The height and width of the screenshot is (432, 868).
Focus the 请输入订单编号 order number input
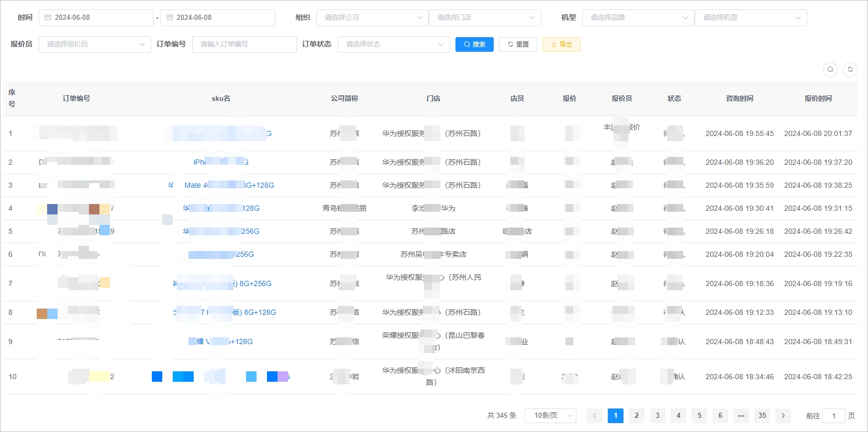point(244,44)
